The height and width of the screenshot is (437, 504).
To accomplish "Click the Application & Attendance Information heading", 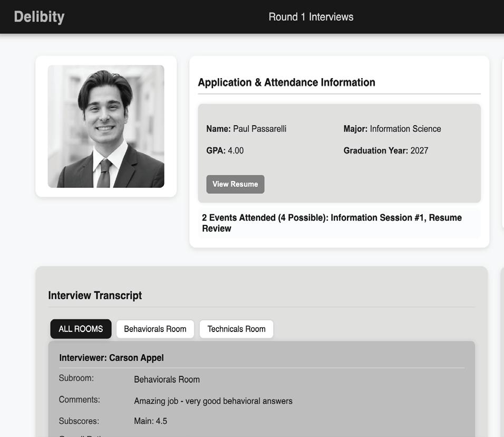I will tap(286, 82).
